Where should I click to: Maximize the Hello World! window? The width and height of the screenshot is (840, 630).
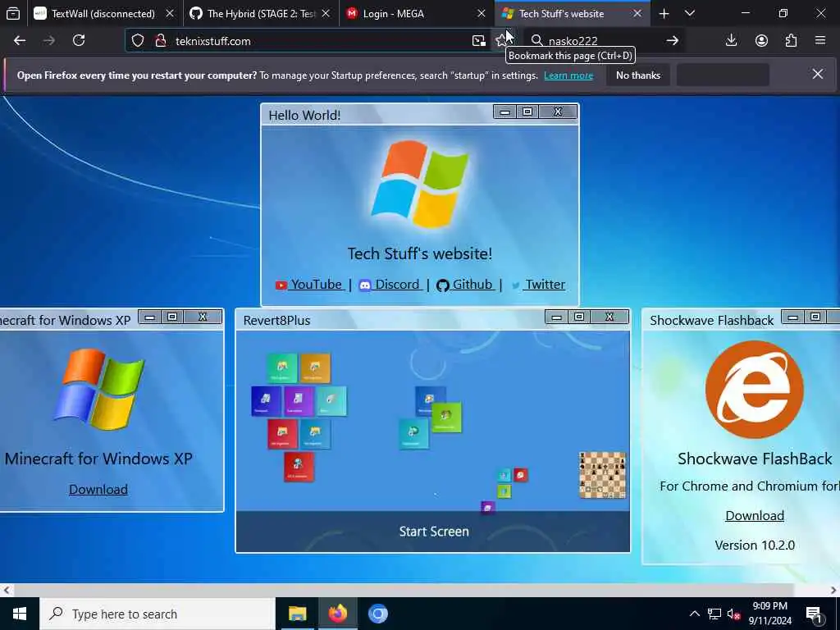[x=527, y=112]
